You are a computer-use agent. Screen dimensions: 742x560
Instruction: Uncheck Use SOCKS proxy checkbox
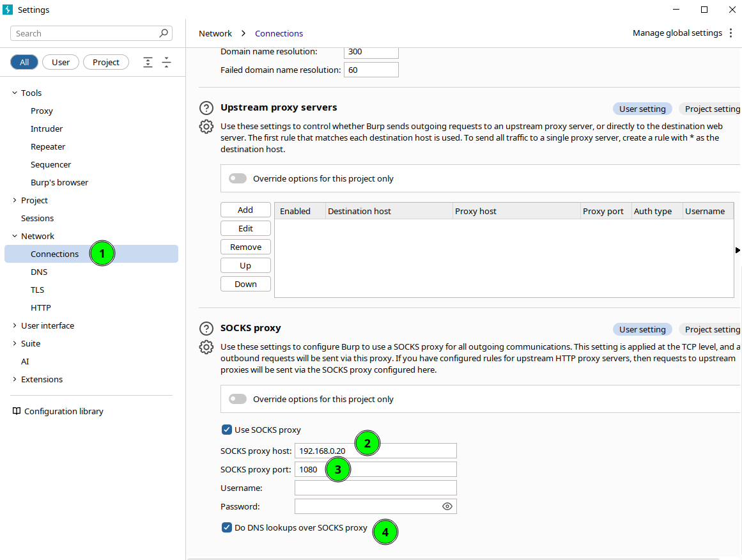[226, 430]
